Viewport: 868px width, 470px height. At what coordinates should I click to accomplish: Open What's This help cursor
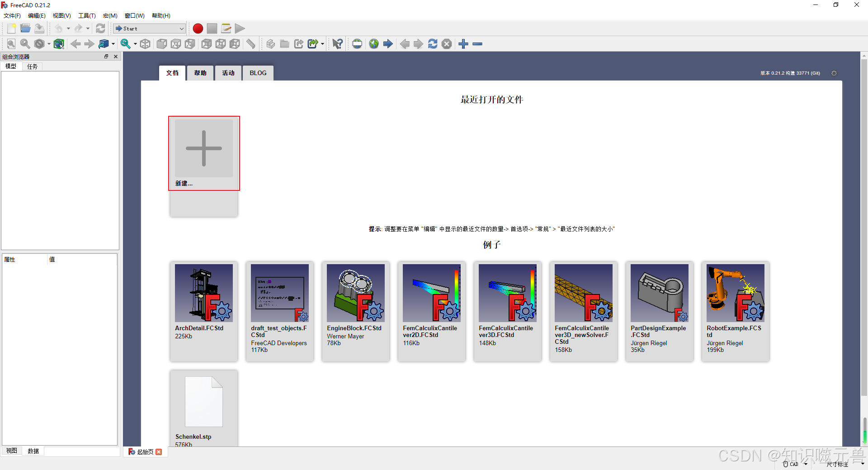(x=337, y=44)
